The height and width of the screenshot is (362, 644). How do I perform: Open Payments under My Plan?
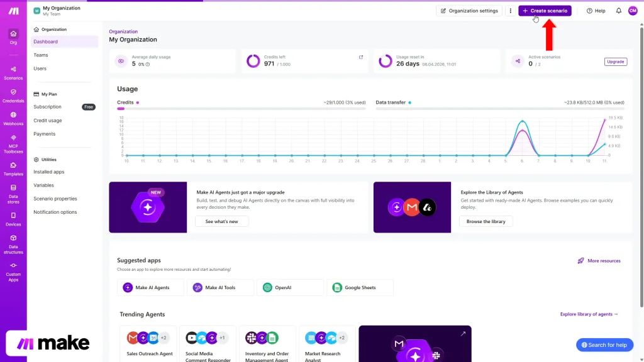pyautogui.click(x=45, y=134)
